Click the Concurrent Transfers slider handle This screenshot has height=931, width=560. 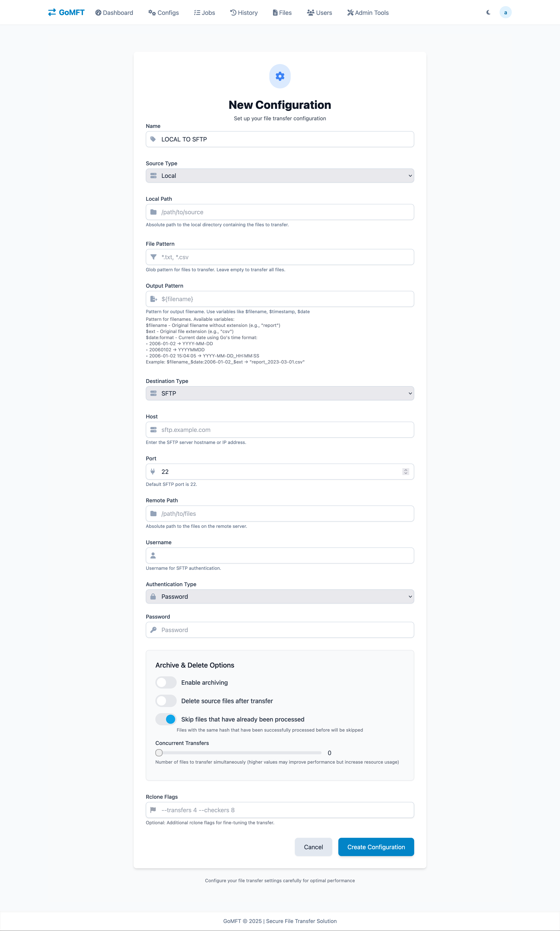pos(159,753)
